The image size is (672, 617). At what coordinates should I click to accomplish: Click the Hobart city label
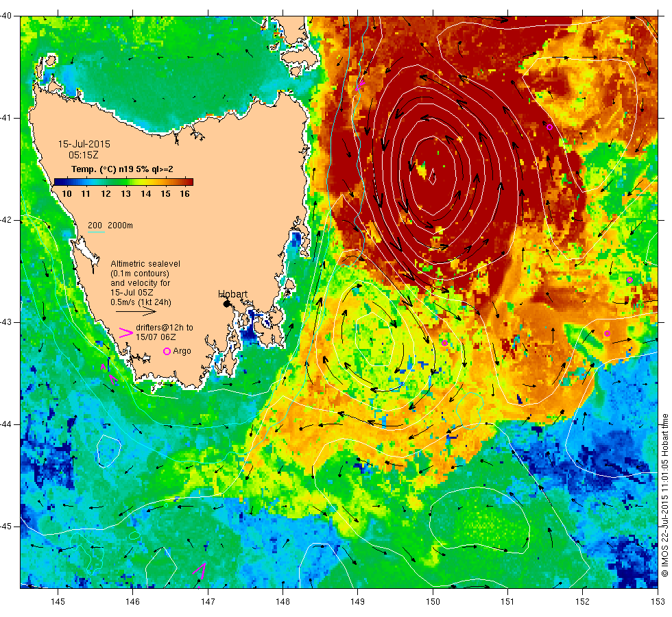pos(232,294)
